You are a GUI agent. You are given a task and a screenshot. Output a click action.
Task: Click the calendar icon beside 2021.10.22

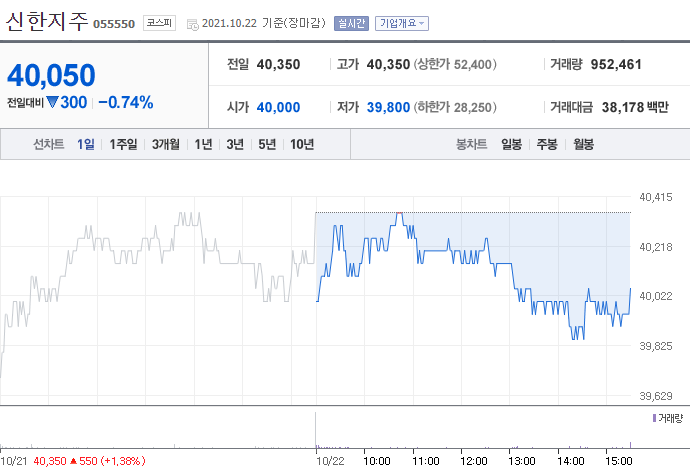193,25
